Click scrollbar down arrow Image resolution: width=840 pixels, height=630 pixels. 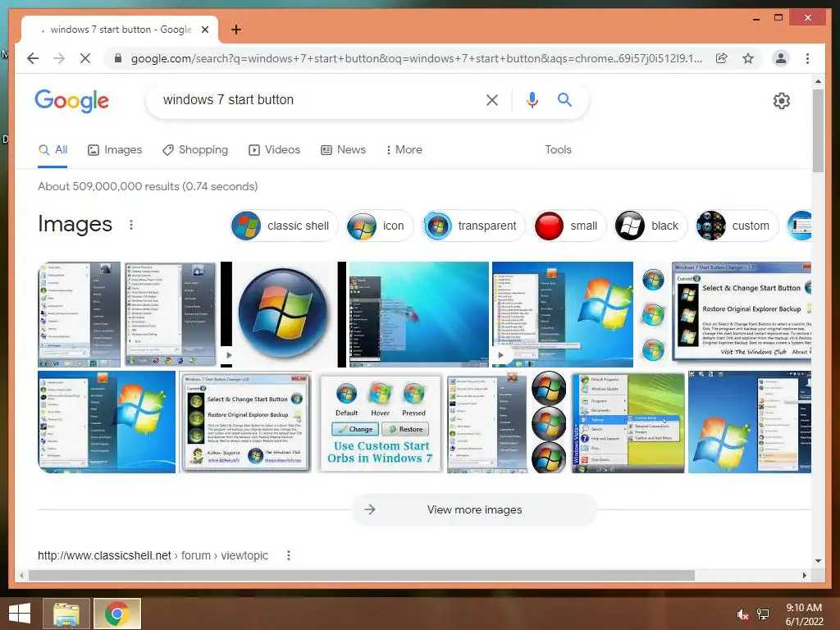(x=818, y=561)
